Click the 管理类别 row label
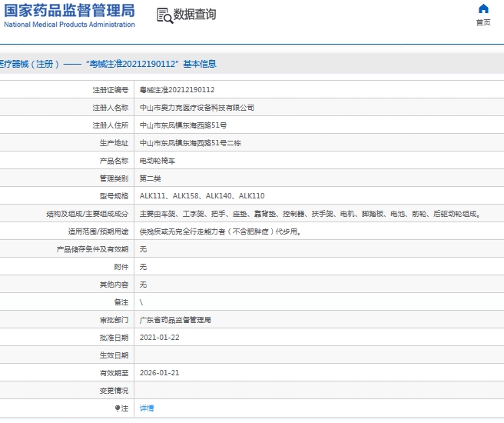 click(114, 178)
